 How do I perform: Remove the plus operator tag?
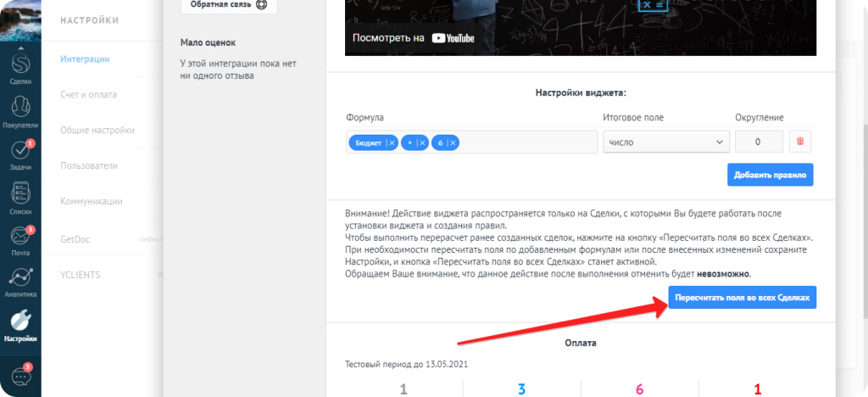(422, 143)
